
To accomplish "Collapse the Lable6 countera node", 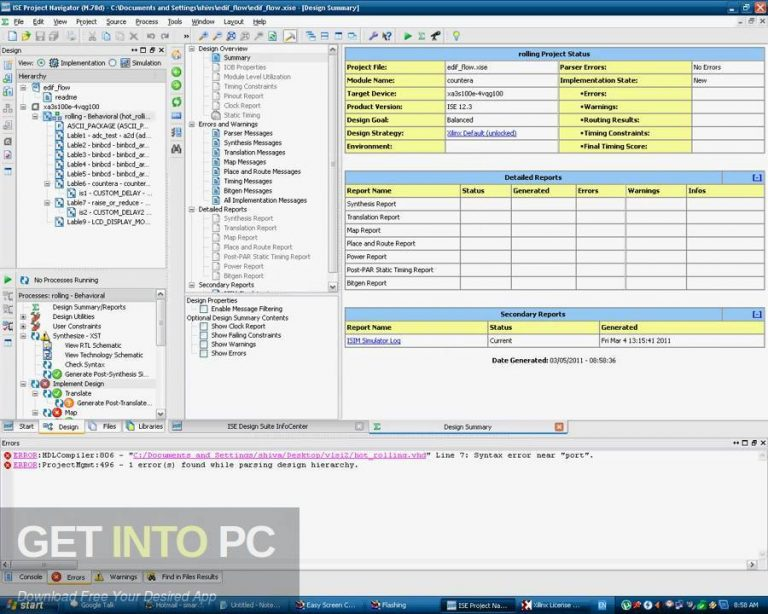I will 48,184.
